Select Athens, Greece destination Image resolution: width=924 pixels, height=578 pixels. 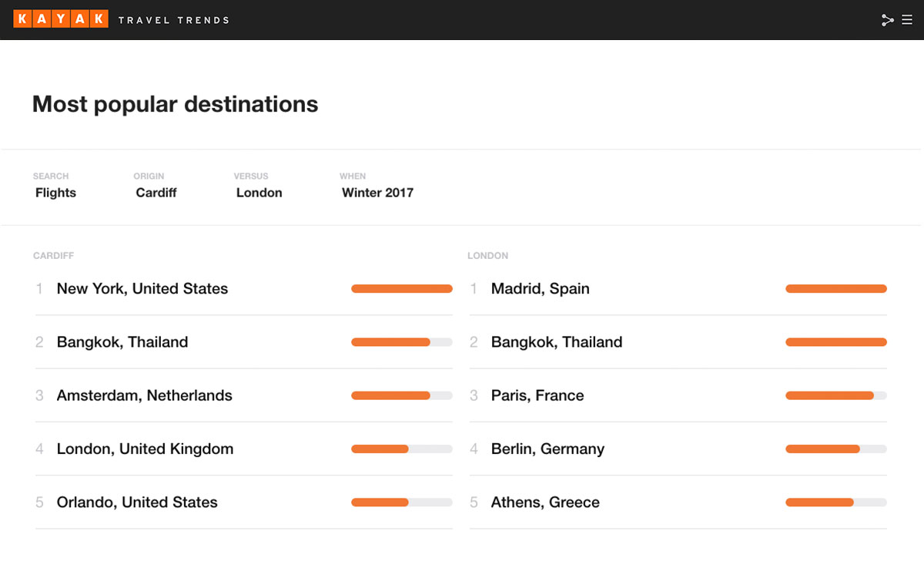[678, 502]
